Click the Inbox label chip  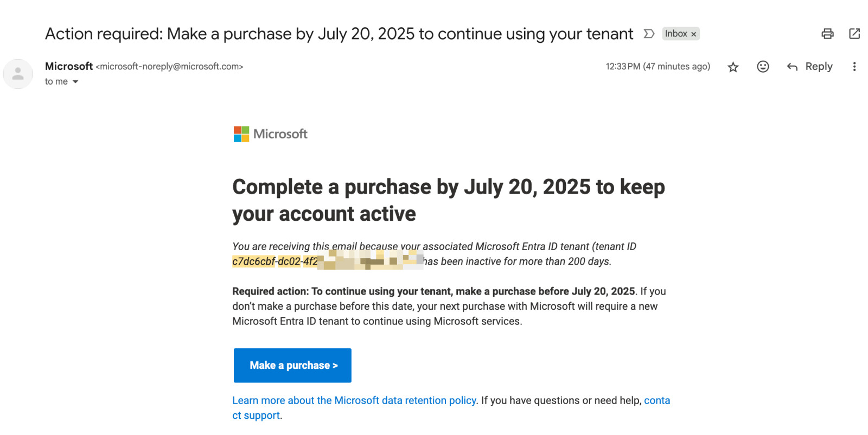pos(676,34)
